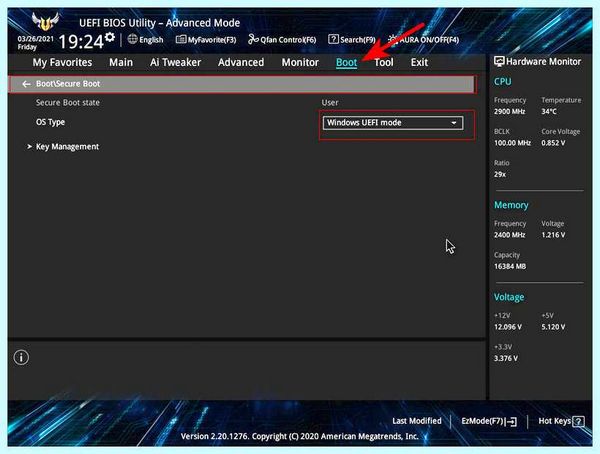This screenshot has height=454, width=600.
Task: Click the Hardware Monitor screen icon
Action: (x=499, y=61)
